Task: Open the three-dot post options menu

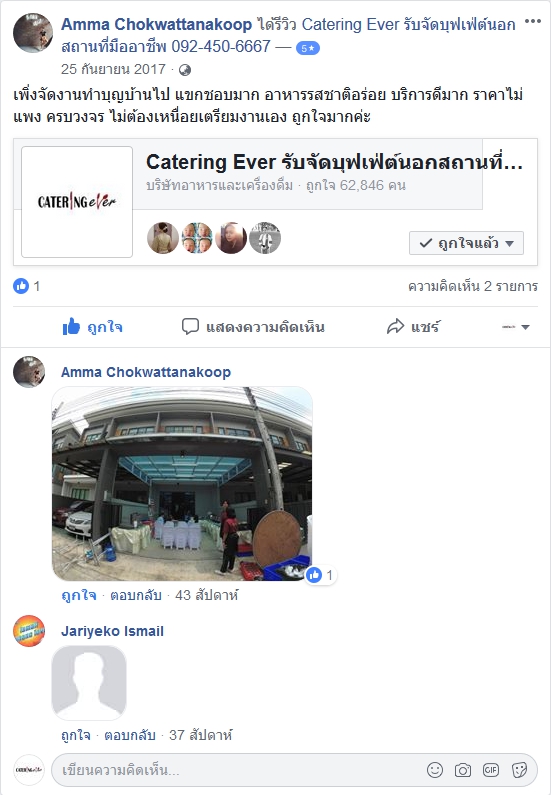Action: coord(532,22)
